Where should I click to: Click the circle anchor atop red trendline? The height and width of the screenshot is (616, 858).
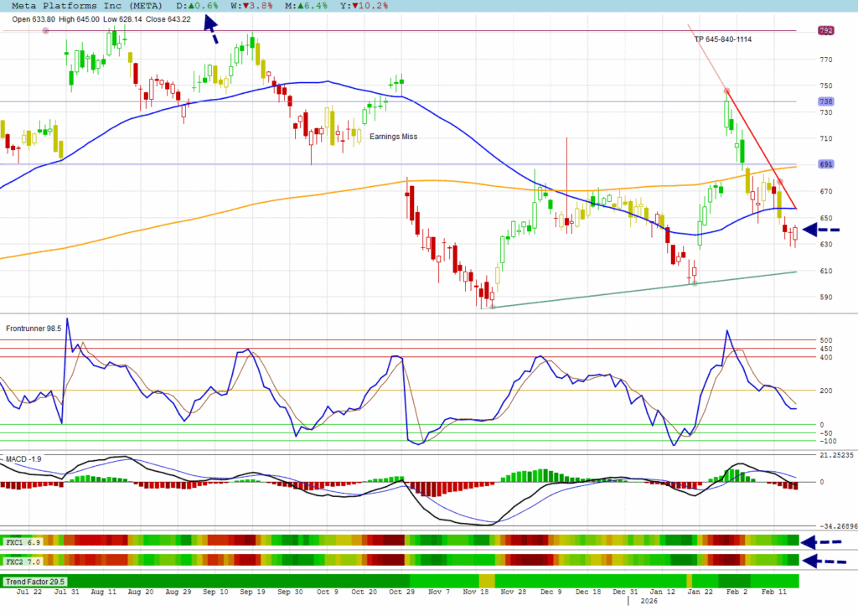726,91
